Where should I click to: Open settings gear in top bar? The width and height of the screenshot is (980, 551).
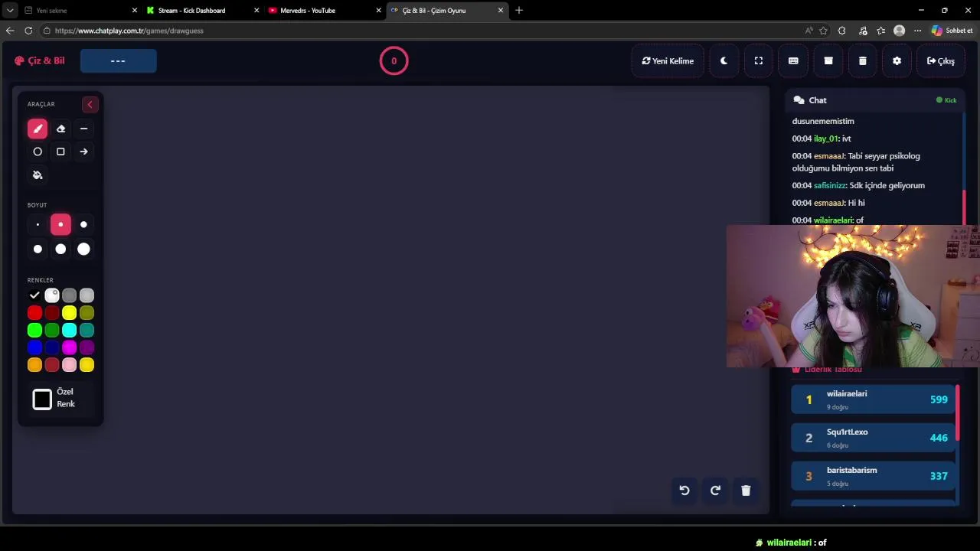point(897,61)
